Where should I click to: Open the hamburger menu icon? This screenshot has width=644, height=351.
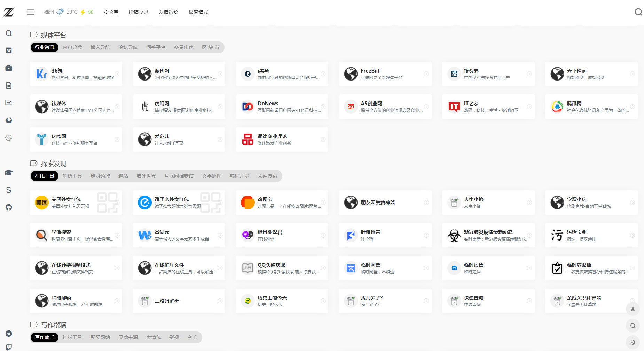click(x=31, y=12)
